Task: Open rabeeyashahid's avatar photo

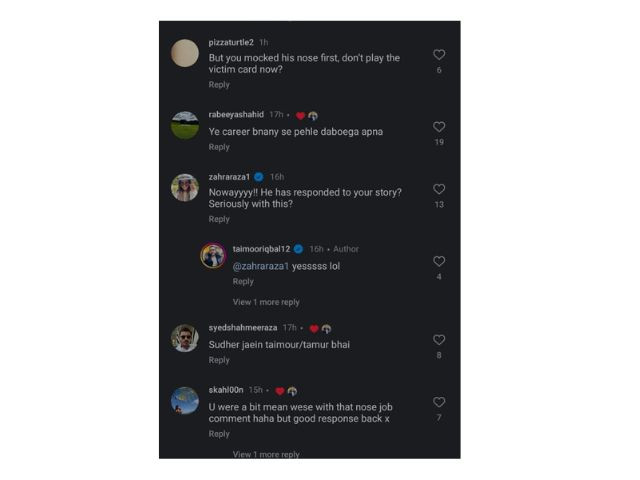Action: 185,125
